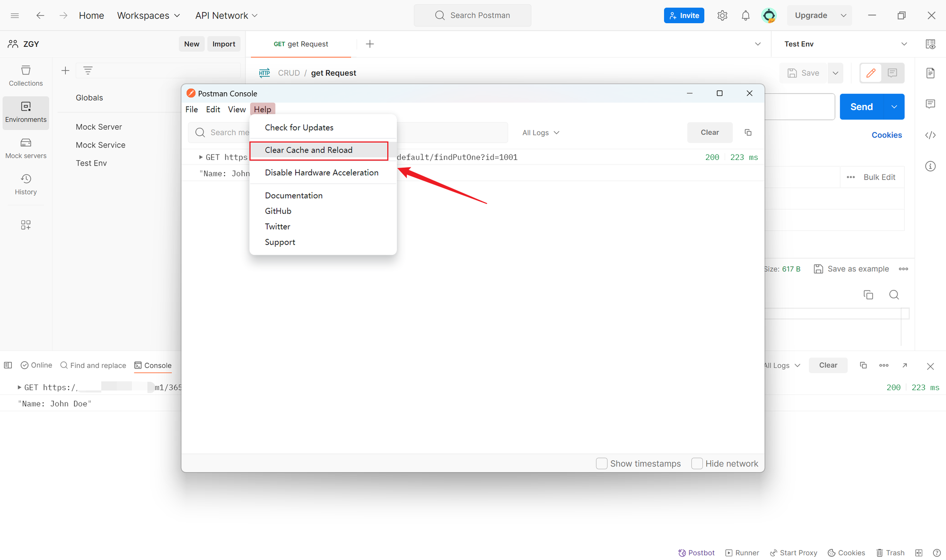Open Documentation from Help menu

(x=323, y=196)
